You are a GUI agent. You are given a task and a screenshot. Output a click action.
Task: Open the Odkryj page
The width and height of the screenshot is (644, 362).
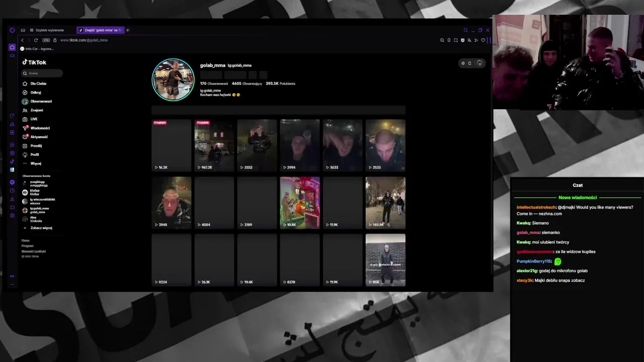(x=32, y=93)
